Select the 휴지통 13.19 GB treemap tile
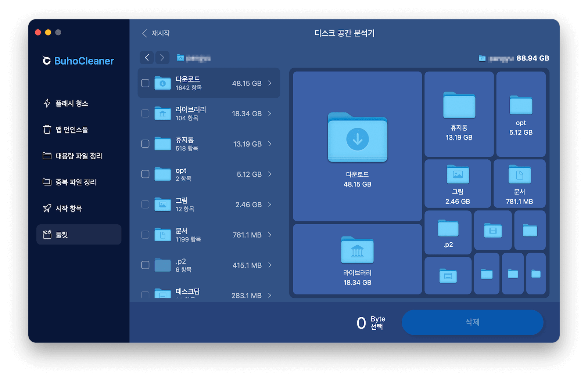The height and width of the screenshot is (380, 588). point(459,114)
